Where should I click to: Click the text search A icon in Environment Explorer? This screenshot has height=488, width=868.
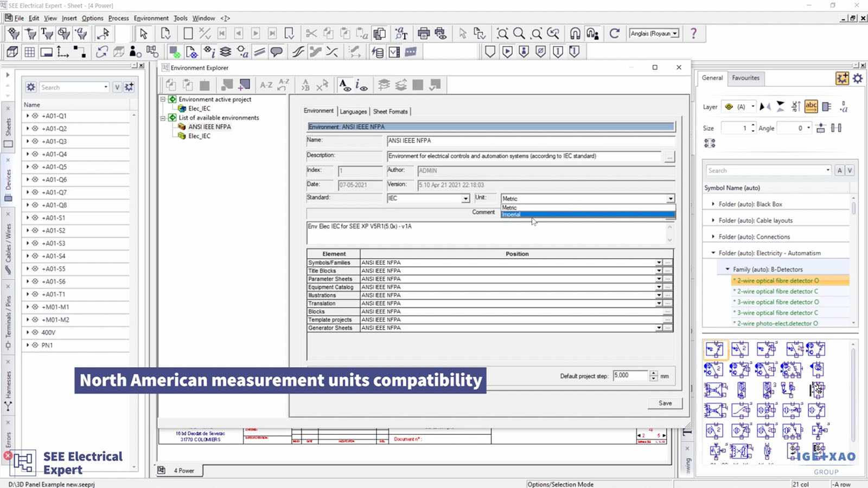click(x=344, y=85)
